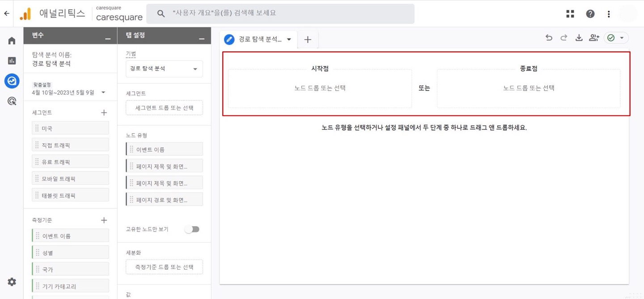Go to Home in left sidebar
Viewport: 644px width, 299px height.
pos(12,41)
